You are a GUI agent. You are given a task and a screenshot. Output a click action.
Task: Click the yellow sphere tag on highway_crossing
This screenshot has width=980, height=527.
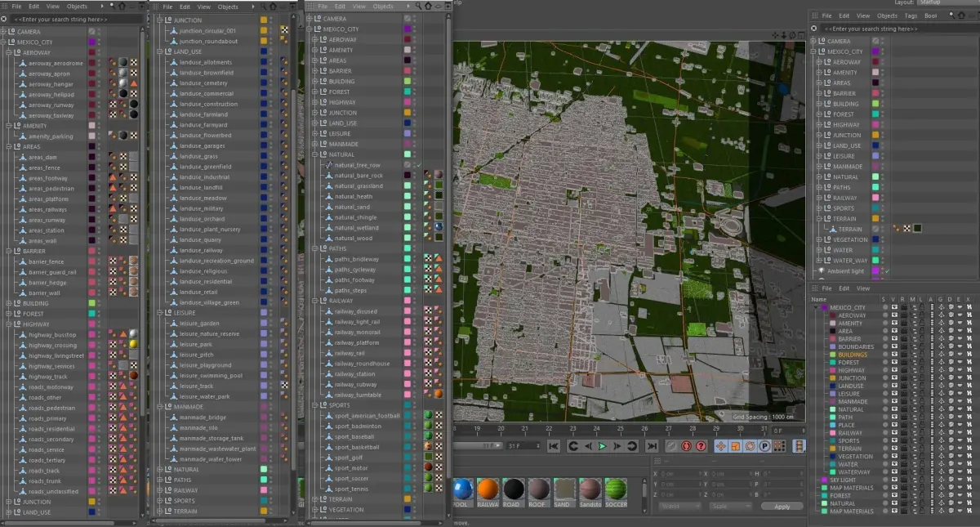[x=132, y=345]
